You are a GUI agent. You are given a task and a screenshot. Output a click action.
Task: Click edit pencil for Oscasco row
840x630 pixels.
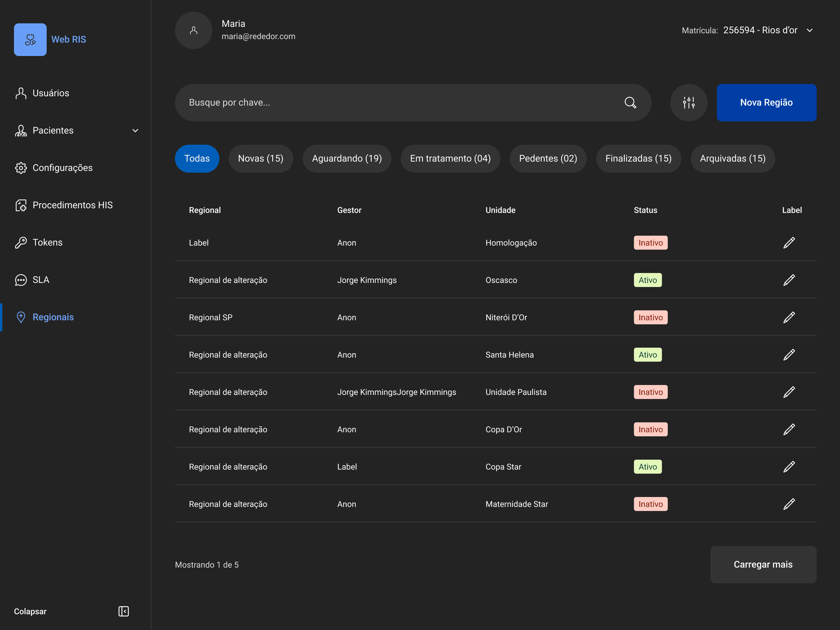[789, 280]
